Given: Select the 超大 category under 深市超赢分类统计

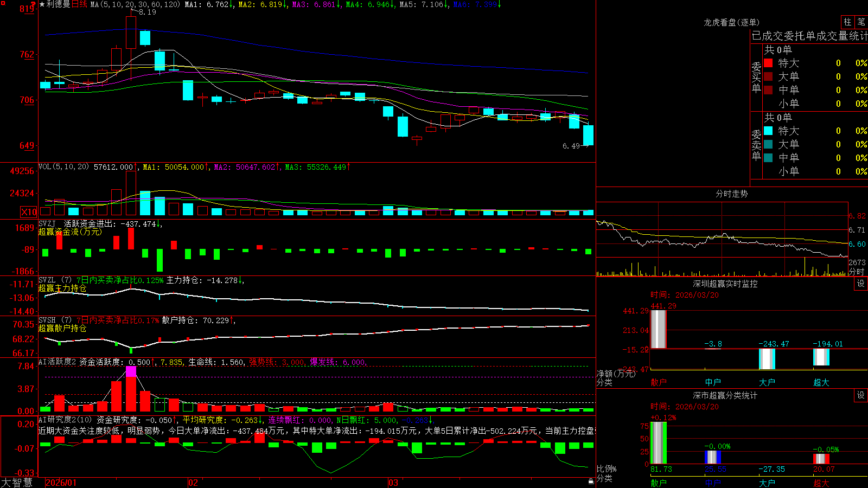Looking at the screenshot, I should (x=821, y=483).
